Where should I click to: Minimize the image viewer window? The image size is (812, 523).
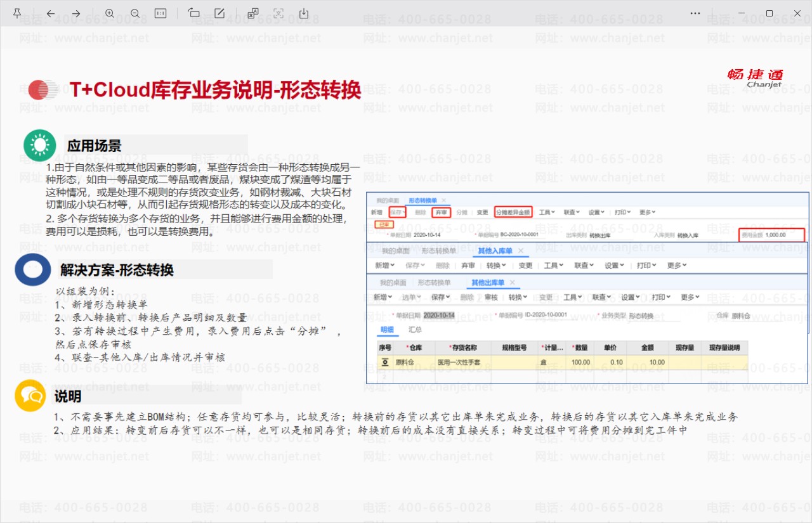point(740,13)
